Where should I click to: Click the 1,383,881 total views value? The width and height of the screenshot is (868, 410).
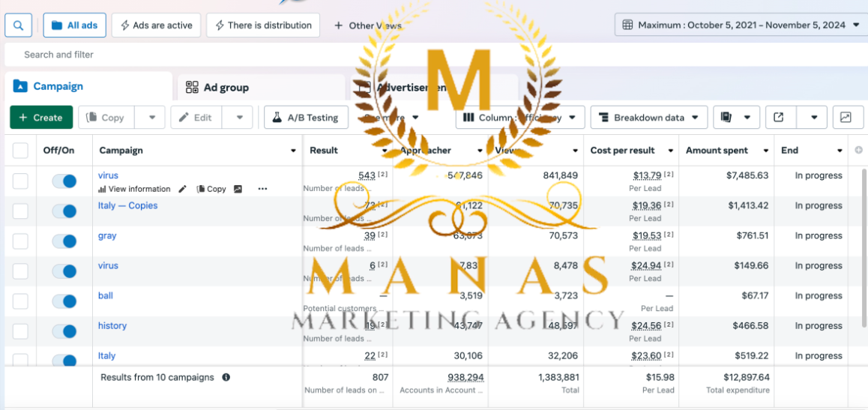(558, 377)
